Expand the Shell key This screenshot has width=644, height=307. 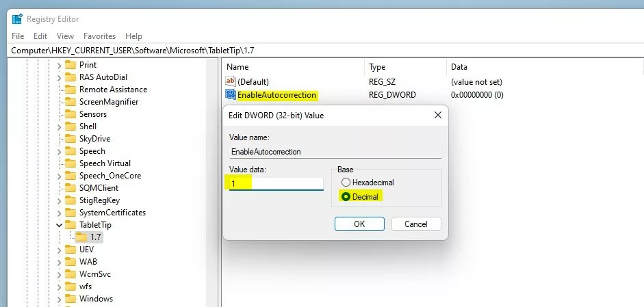point(59,126)
